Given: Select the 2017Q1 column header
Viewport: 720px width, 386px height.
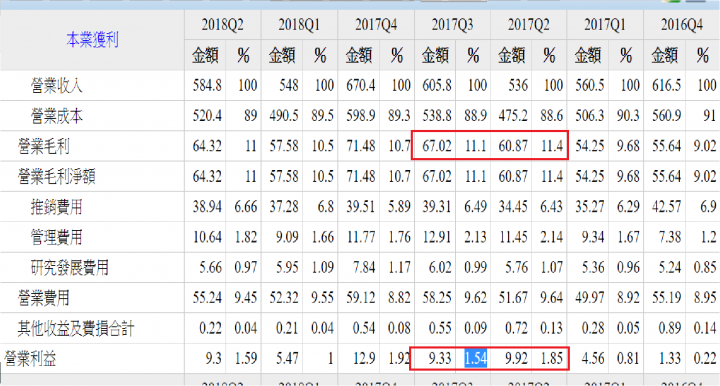Looking at the screenshot, I should click(605, 25).
